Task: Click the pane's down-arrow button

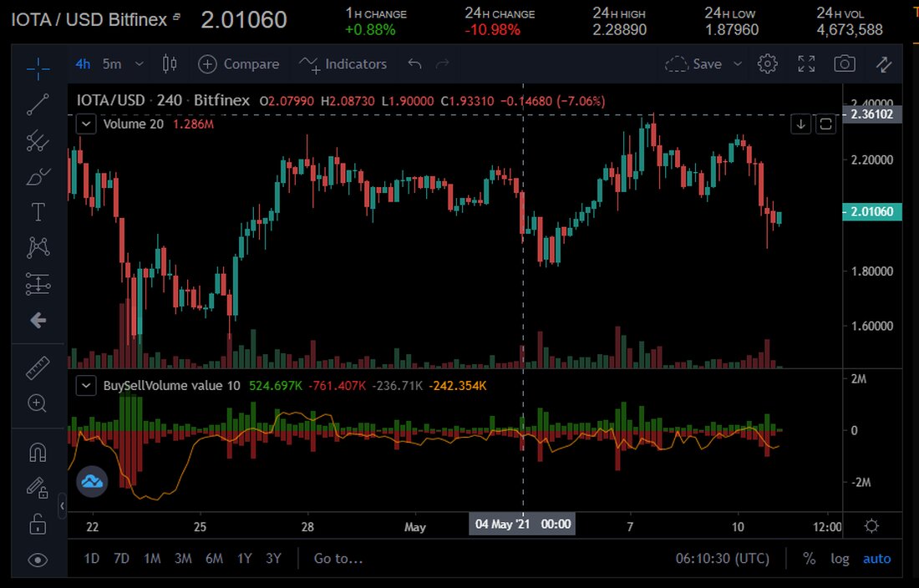Action: pyautogui.click(x=800, y=124)
